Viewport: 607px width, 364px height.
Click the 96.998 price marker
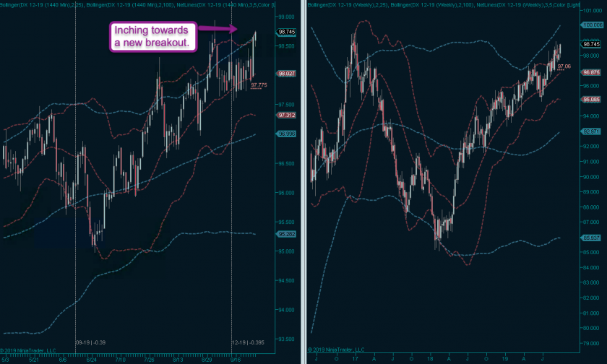pos(286,134)
